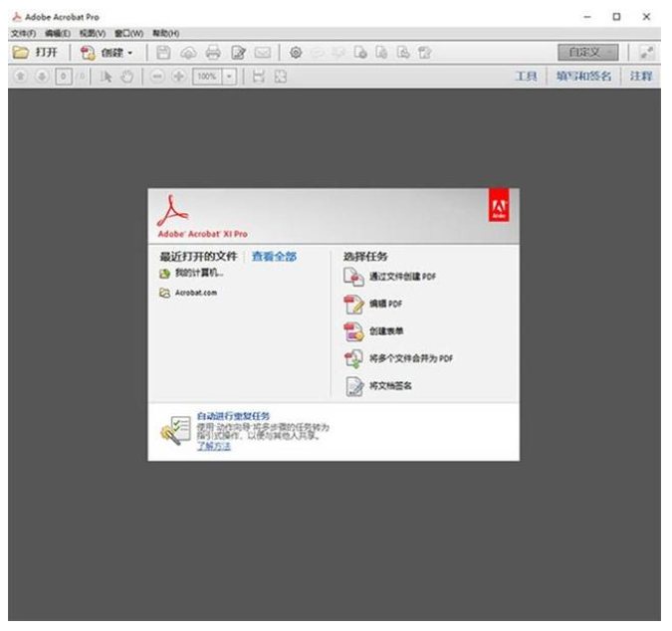The height and width of the screenshot is (631, 672).
Task: Open the 文件(F) menu
Action: [23, 33]
